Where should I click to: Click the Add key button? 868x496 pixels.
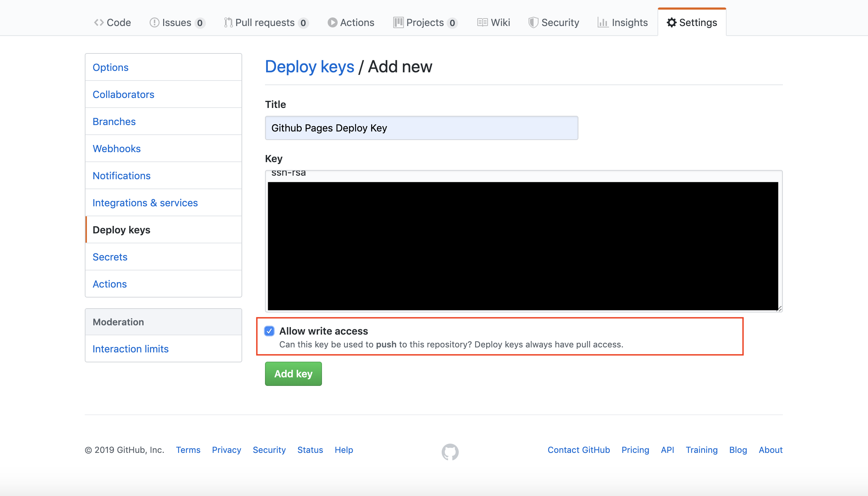click(293, 374)
